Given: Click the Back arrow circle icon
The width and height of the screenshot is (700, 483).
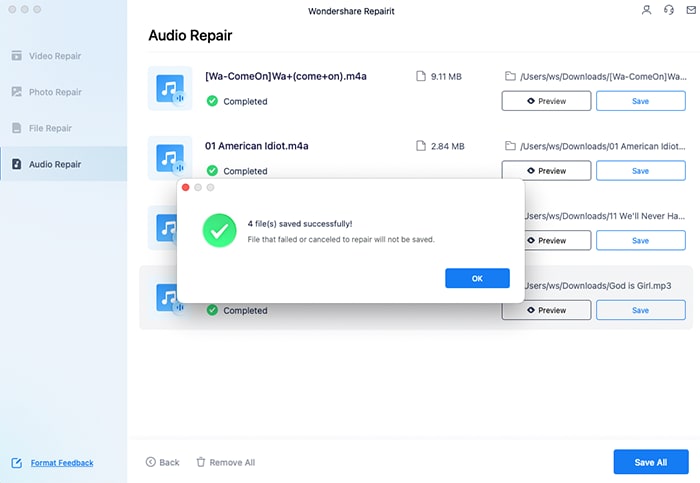Looking at the screenshot, I should coord(150,462).
